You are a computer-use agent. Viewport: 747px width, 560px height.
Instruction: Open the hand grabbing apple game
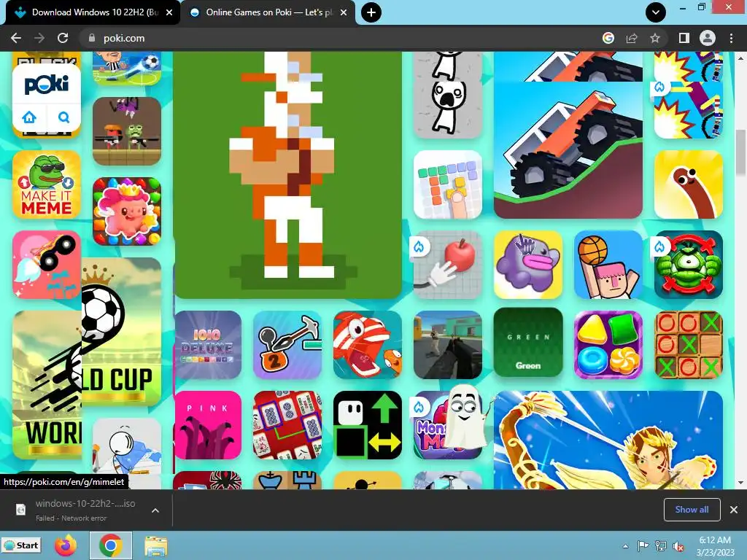pos(448,265)
